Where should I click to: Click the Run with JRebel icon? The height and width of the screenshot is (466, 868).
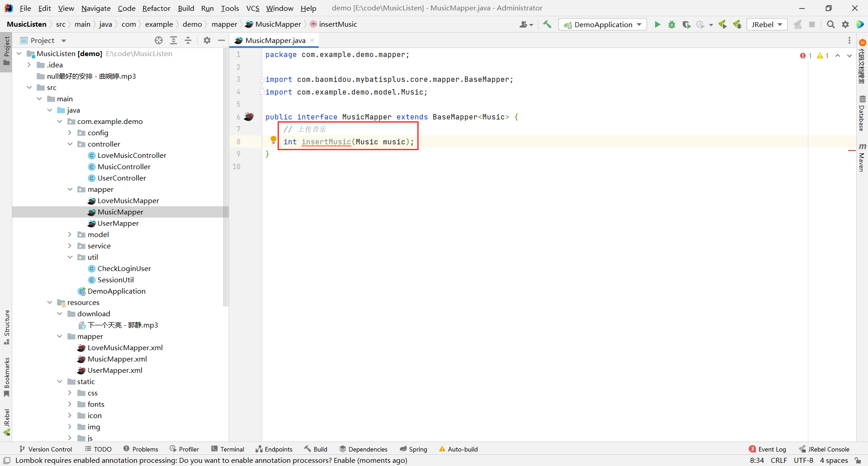click(x=722, y=24)
